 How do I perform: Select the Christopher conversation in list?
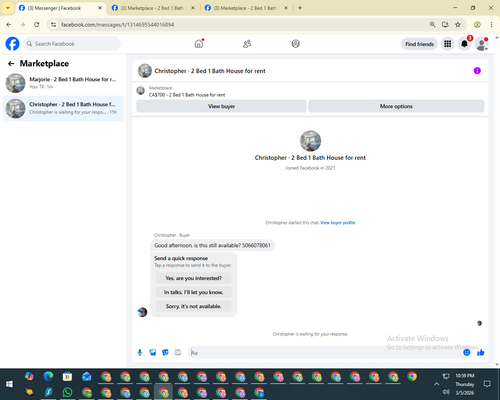click(63, 108)
